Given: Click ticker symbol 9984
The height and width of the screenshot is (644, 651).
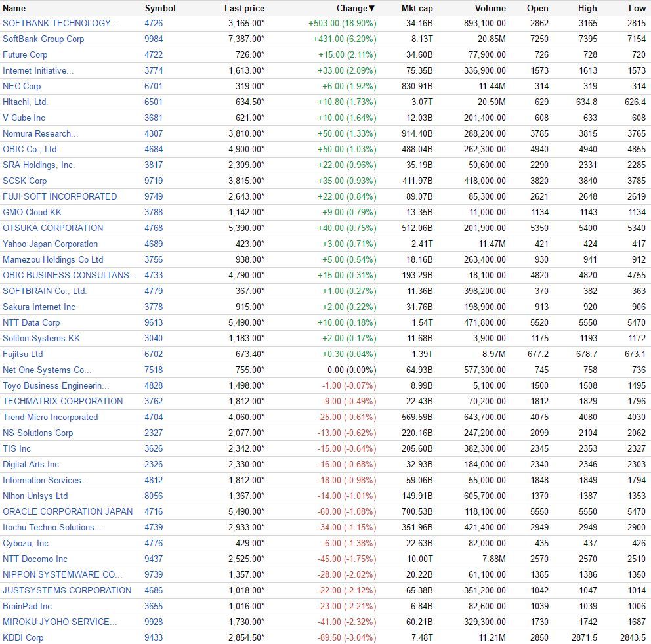Looking at the screenshot, I should 154,39.
